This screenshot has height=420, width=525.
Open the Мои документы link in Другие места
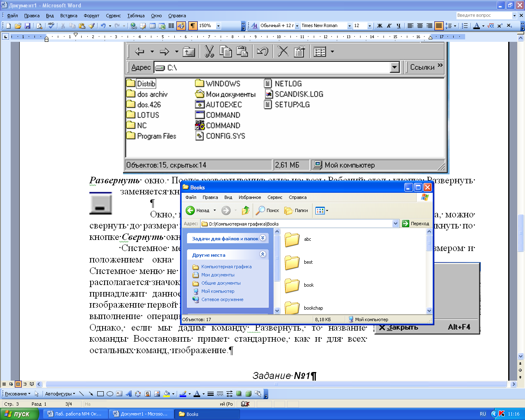click(x=218, y=275)
